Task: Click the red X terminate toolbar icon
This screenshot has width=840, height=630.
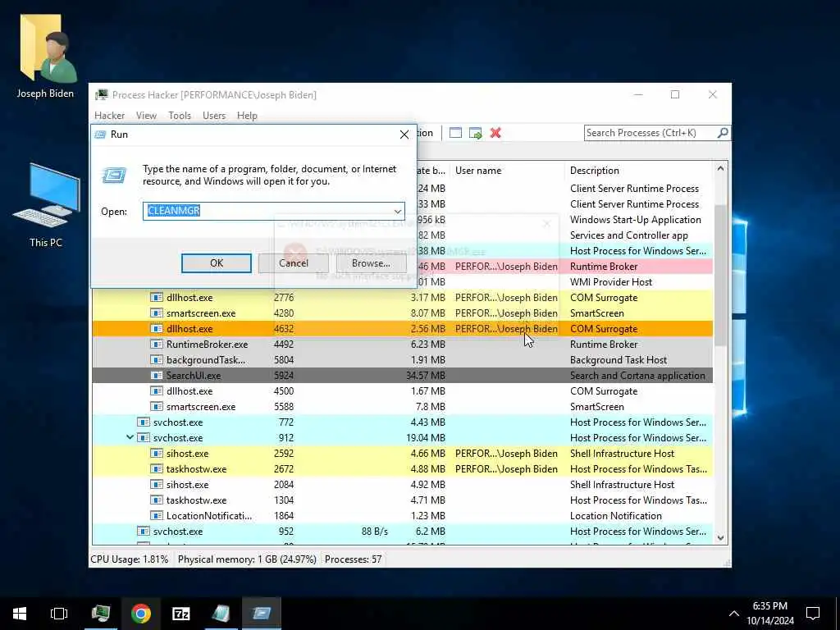Action: (x=495, y=133)
